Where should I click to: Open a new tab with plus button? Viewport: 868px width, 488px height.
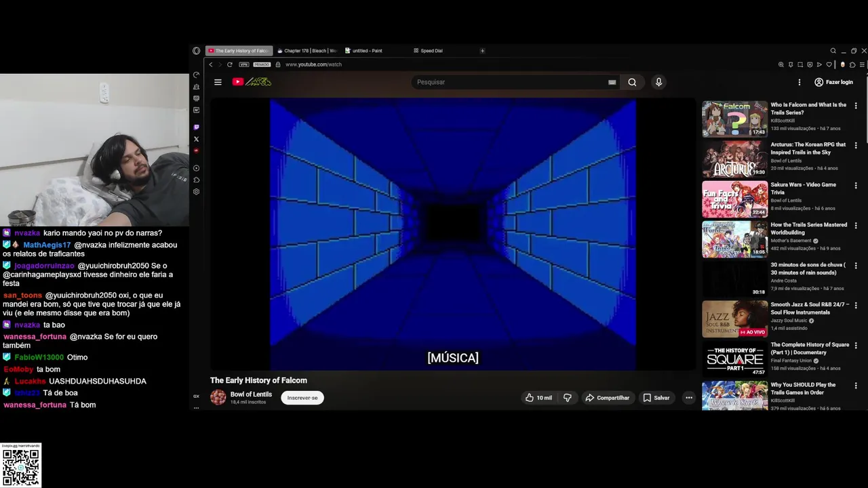pos(482,51)
